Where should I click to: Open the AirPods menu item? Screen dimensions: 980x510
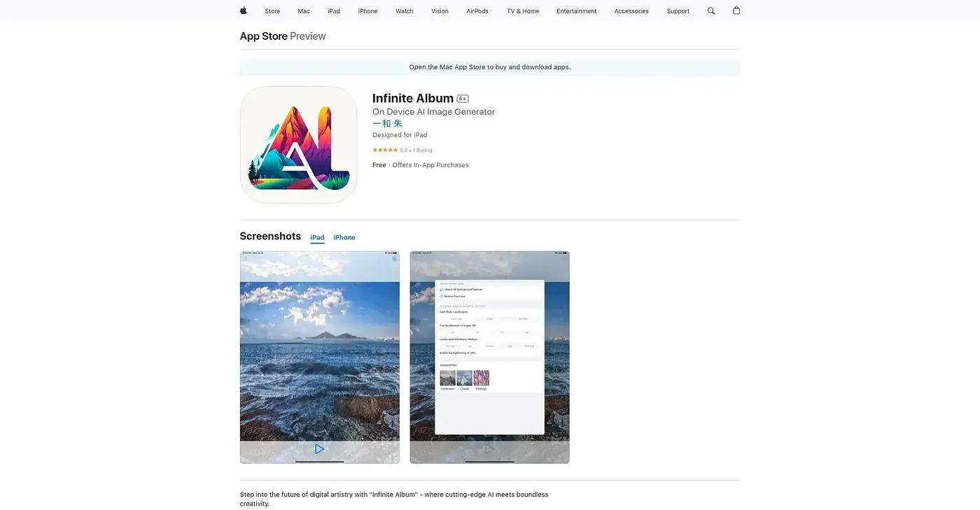coord(477,11)
